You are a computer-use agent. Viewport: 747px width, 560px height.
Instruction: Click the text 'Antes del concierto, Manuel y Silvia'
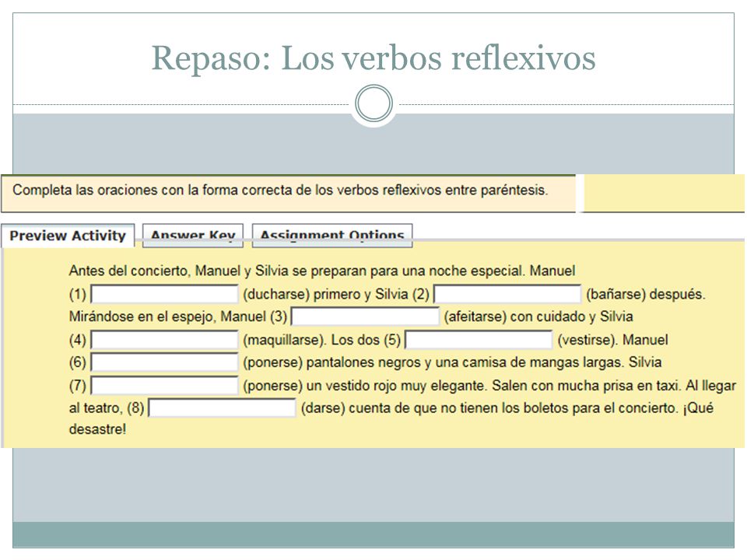[x=179, y=271]
